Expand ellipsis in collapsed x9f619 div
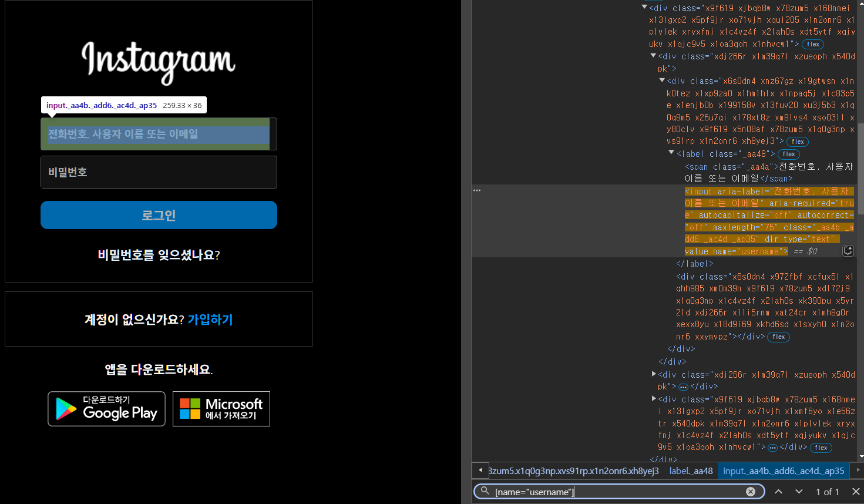The image size is (864, 504). (772, 448)
